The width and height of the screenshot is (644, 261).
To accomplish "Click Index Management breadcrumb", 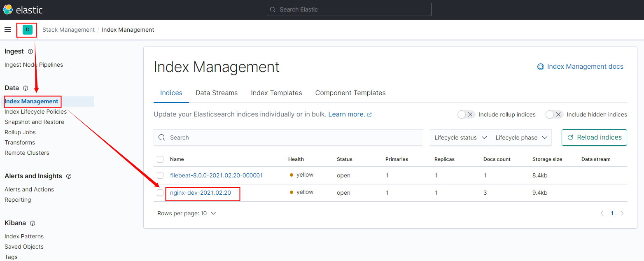I will tap(128, 30).
